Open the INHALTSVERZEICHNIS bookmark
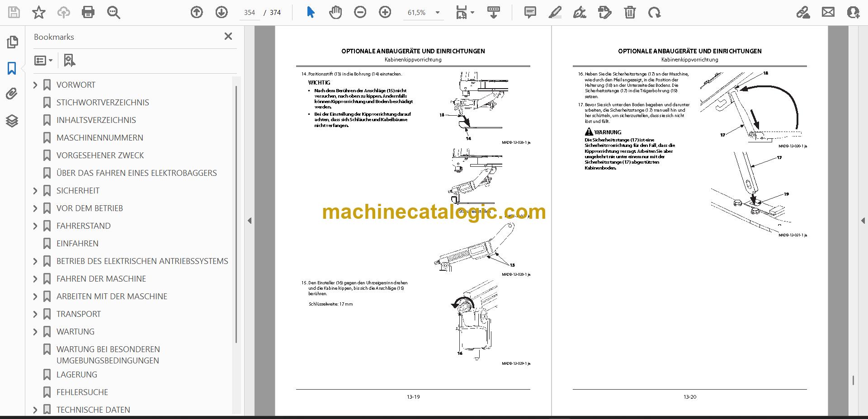868x419 pixels. (x=96, y=120)
